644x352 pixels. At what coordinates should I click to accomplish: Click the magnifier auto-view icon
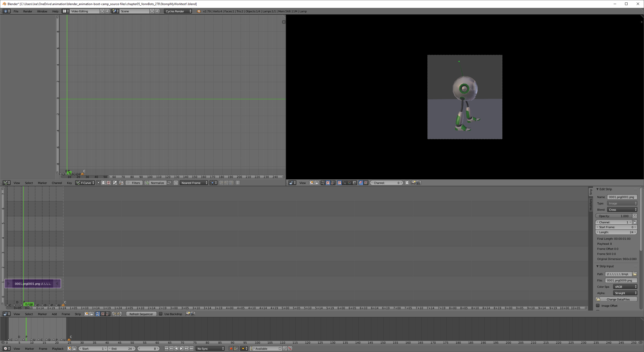click(x=121, y=183)
